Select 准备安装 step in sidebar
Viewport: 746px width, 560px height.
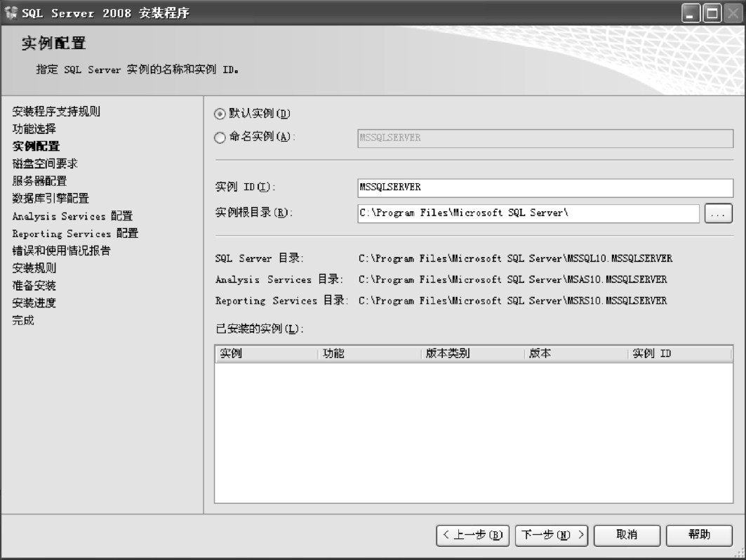click(x=34, y=286)
